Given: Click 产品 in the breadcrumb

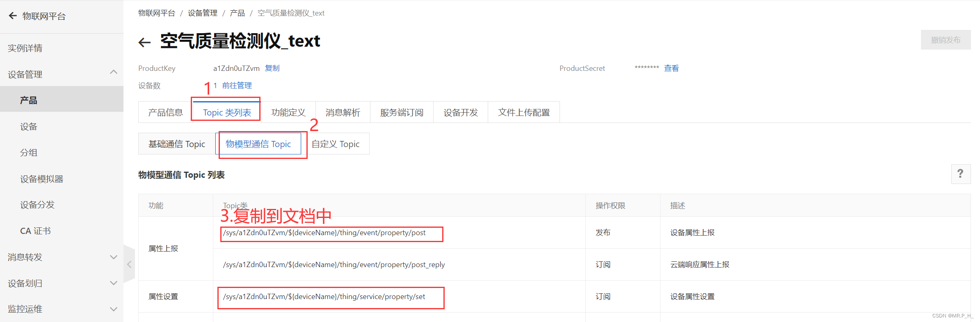Looking at the screenshot, I should coord(237,13).
